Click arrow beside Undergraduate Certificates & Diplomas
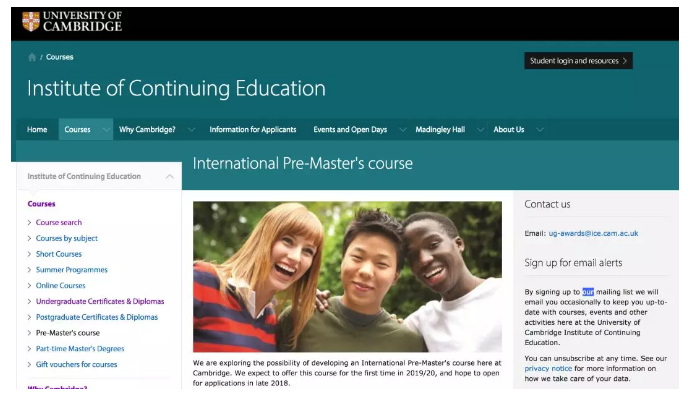The height and width of the screenshot is (398, 690). (29, 301)
